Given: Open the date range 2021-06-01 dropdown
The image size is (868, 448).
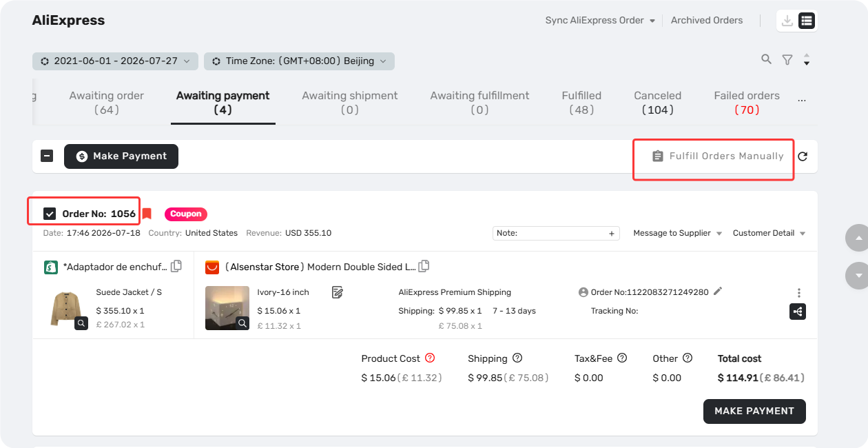Looking at the screenshot, I should tap(115, 61).
